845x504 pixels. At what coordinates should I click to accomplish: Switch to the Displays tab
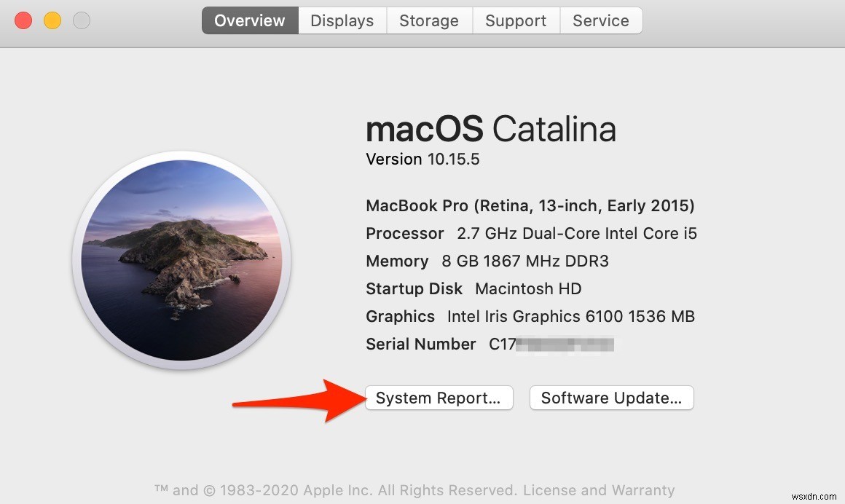(342, 20)
